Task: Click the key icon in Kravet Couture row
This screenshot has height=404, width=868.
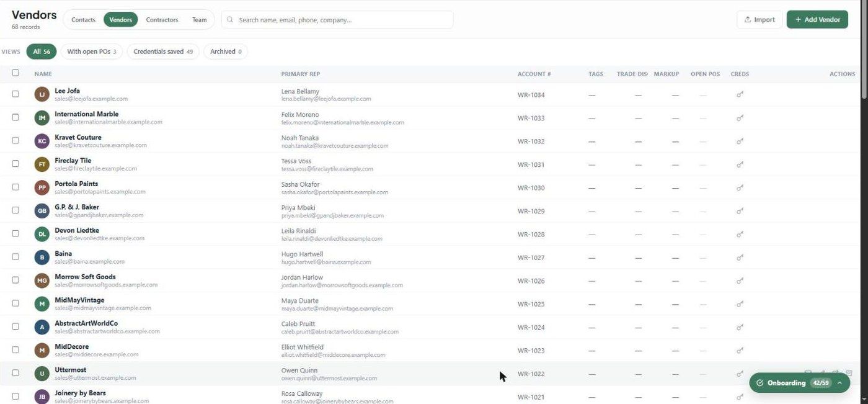Action: pos(740,141)
